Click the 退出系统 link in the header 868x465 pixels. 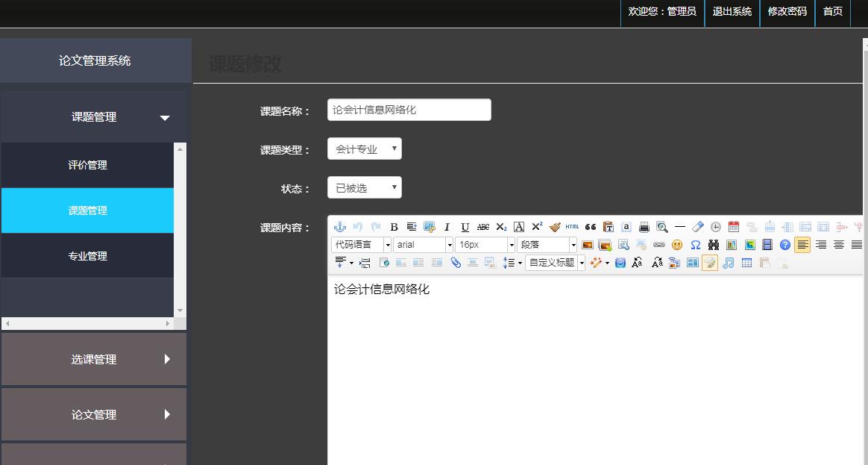click(732, 11)
